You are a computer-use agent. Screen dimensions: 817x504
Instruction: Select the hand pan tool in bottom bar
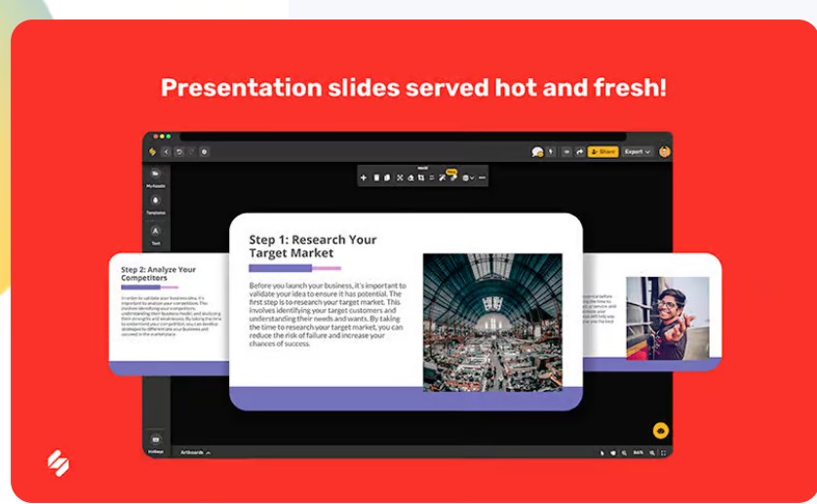click(612, 453)
